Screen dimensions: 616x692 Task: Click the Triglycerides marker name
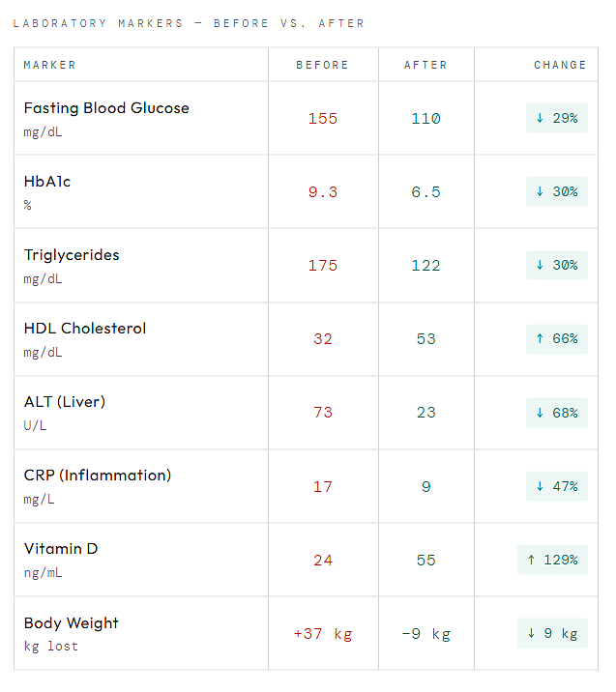point(72,255)
